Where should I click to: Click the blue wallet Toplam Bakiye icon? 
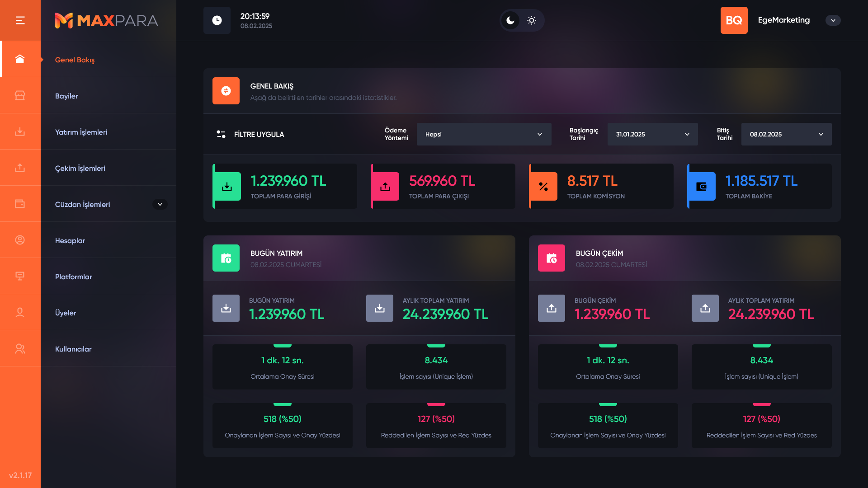702,186
